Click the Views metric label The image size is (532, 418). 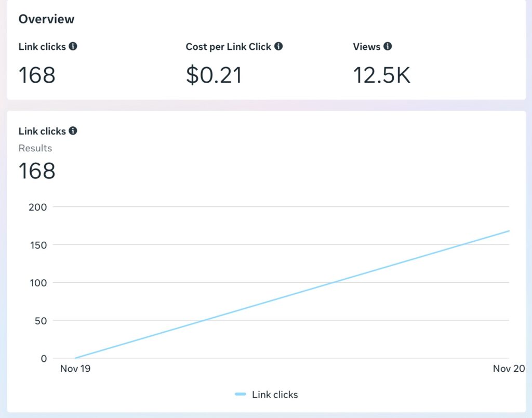click(x=367, y=46)
